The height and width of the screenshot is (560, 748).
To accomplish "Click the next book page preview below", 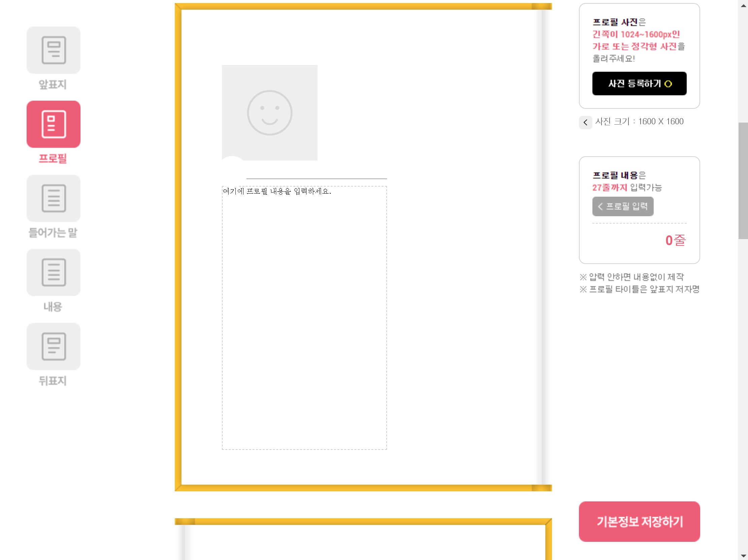I will pyautogui.click(x=363, y=539).
